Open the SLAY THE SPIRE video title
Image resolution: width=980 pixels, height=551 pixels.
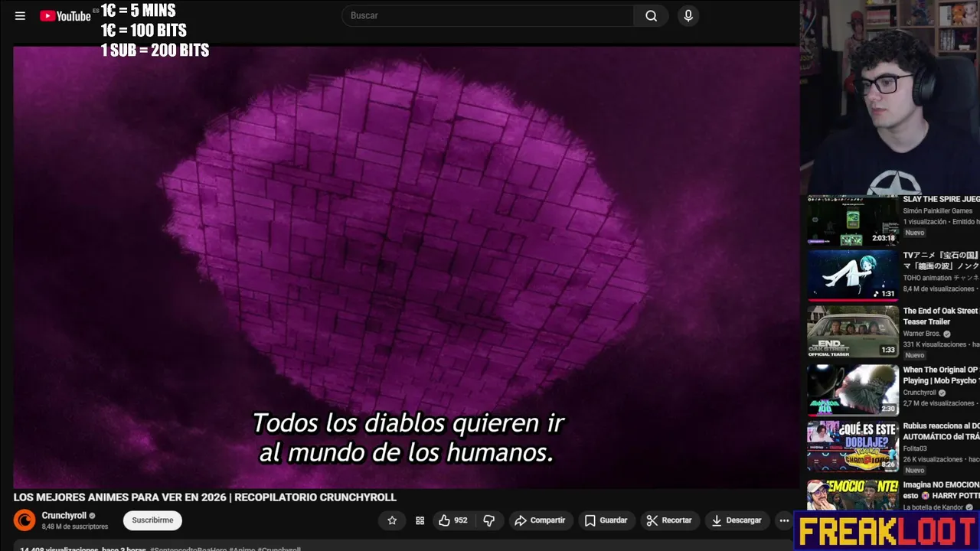click(x=941, y=199)
